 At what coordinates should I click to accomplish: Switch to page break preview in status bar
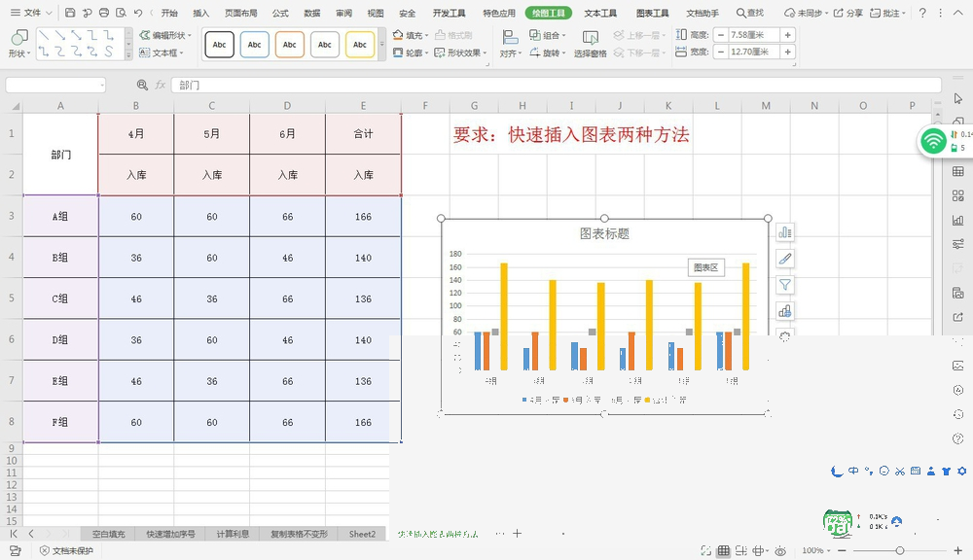click(x=740, y=550)
